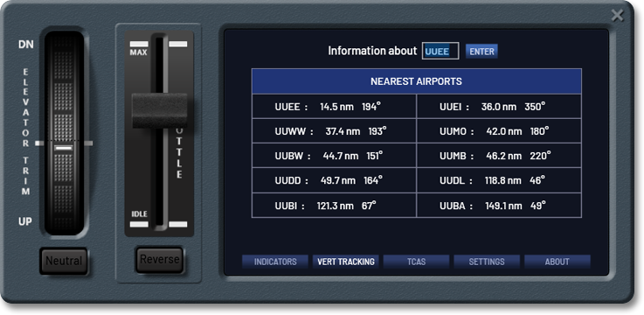Viewport: 644px width, 315px height.
Task: Switch to the INDICATORS tab
Action: click(x=275, y=262)
